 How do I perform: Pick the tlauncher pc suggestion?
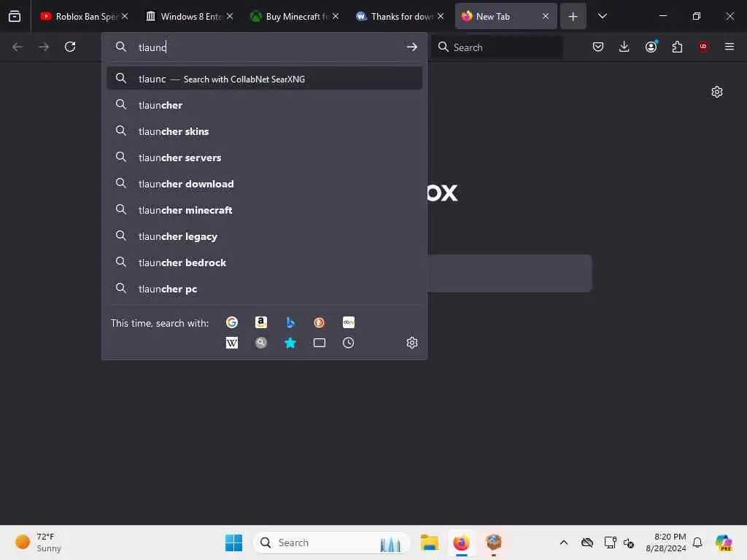pyautogui.click(x=264, y=289)
